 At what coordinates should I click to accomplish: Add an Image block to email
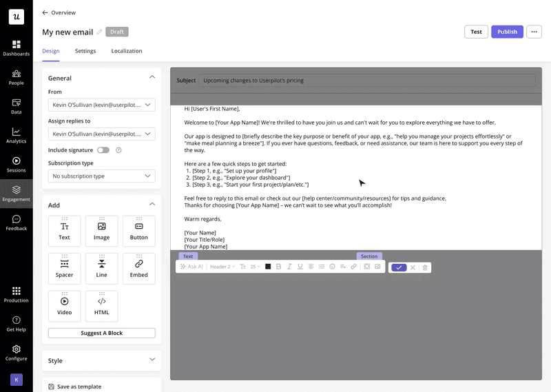coord(101,231)
